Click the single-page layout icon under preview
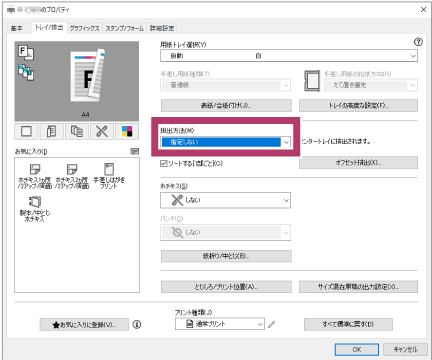432x360 pixels. tap(26, 131)
